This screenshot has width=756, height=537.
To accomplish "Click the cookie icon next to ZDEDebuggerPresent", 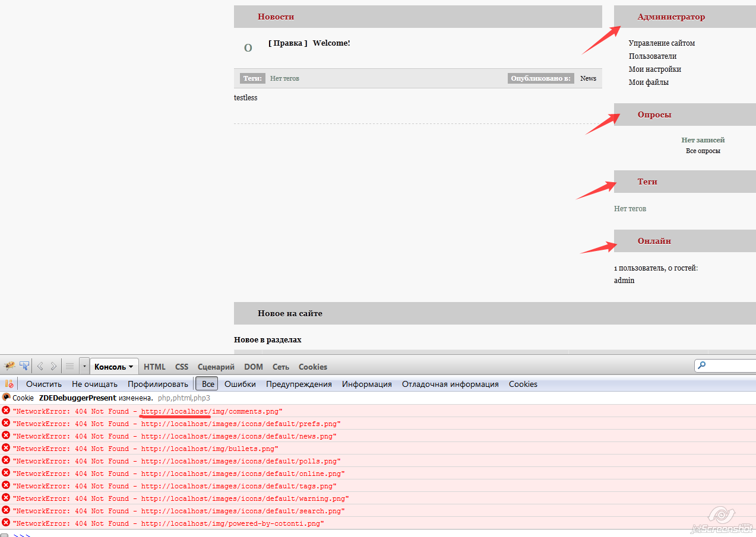I will tap(6, 398).
